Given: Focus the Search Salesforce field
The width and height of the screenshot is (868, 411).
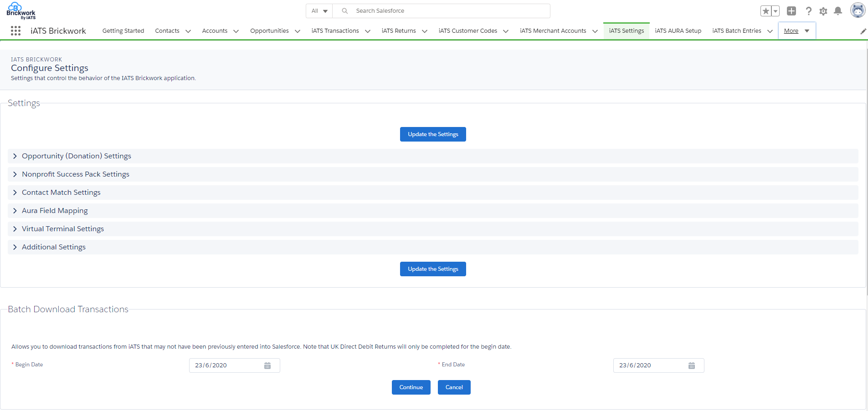Looking at the screenshot, I should pos(441,11).
